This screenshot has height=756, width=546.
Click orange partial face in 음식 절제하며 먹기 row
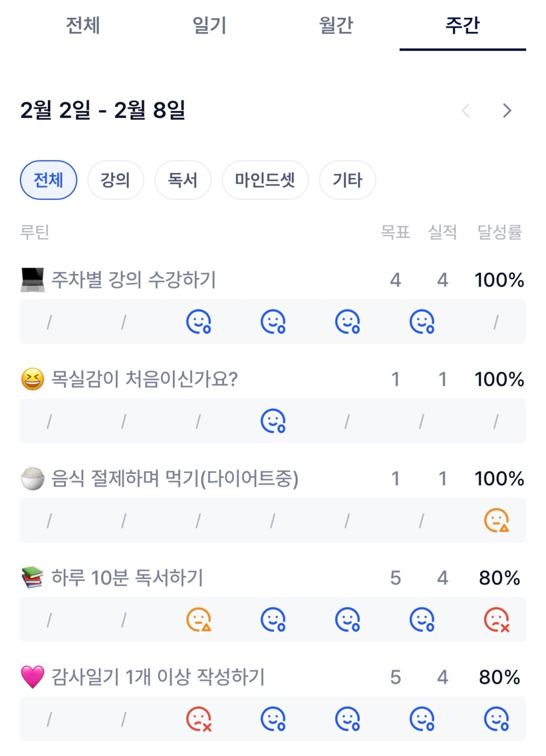tap(496, 520)
